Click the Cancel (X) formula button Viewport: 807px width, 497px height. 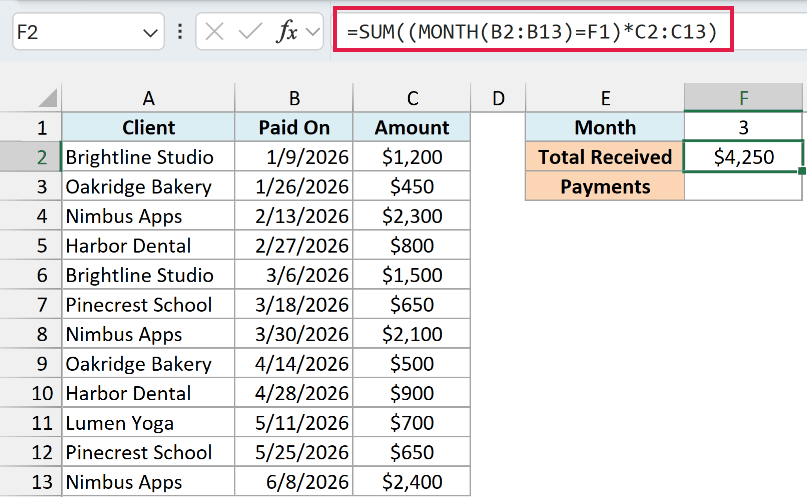[x=214, y=32]
